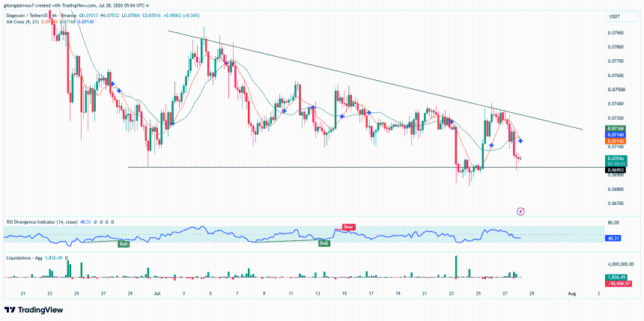644x321 pixels.
Task: Click the date label 7 on time axis
Action: pyautogui.click(x=237, y=294)
